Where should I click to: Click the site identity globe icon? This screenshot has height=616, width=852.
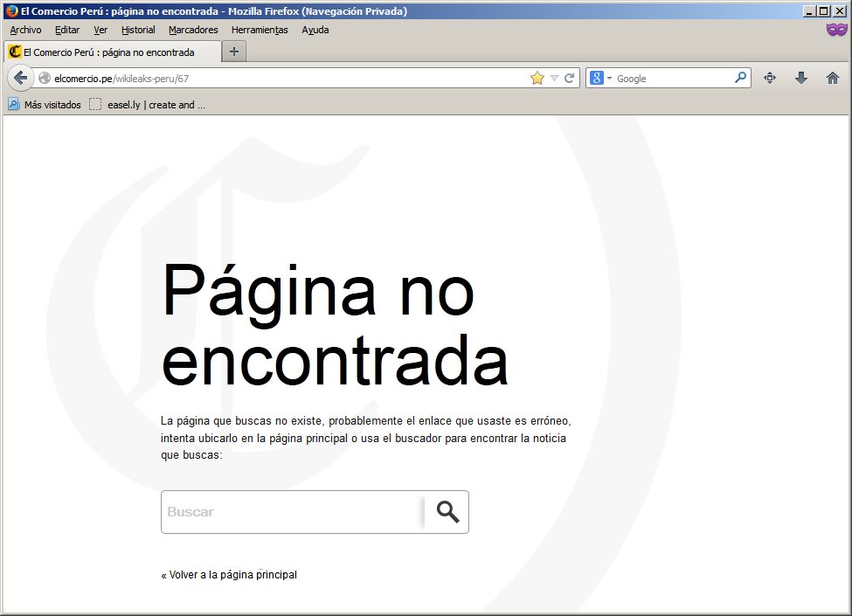click(x=45, y=79)
